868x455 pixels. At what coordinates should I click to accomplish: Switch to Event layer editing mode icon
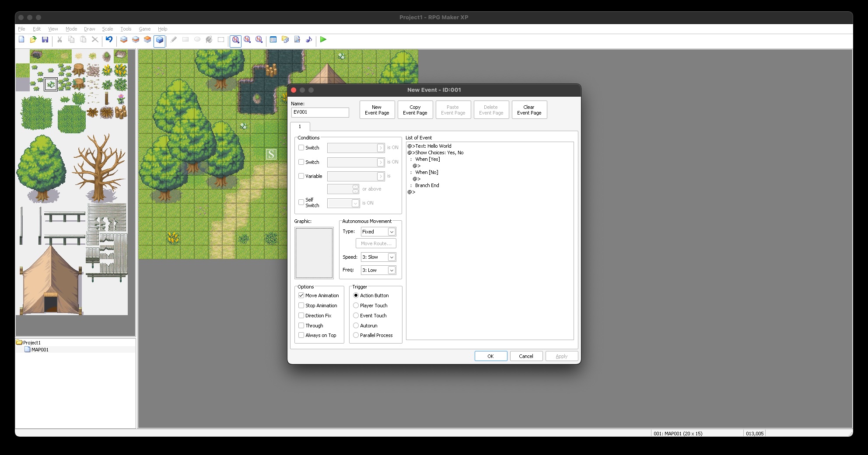[x=160, y=39]
